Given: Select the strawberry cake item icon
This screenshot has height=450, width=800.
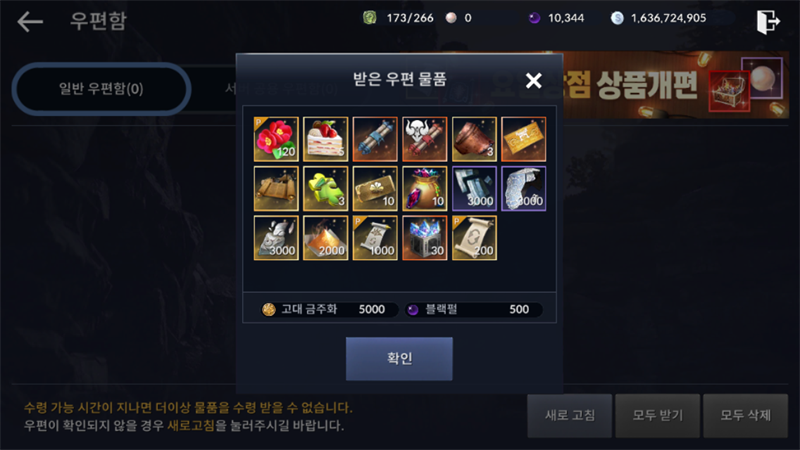Looking at the screenshot, I should pos(326,139).
